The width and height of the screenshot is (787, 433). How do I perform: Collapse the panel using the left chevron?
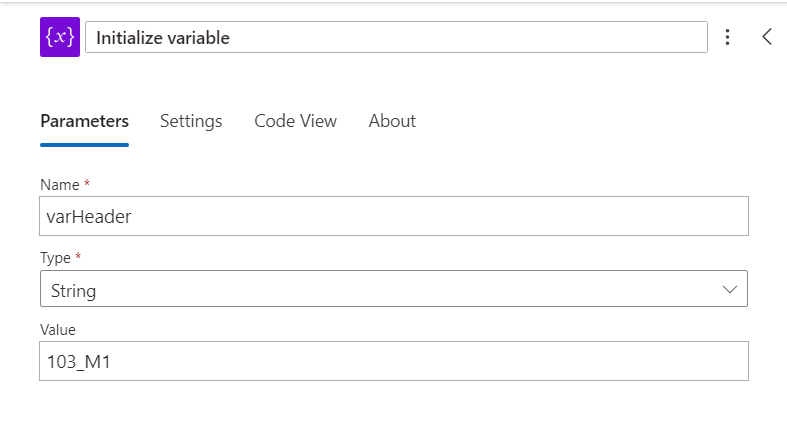pos(767,37)
